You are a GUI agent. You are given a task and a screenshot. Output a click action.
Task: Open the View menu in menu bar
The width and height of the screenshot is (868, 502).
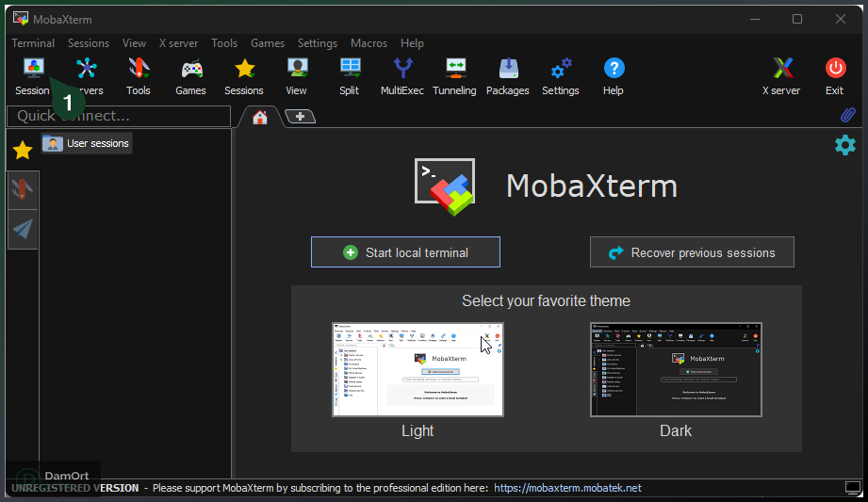pyautogui.click(x=134, y=43)
